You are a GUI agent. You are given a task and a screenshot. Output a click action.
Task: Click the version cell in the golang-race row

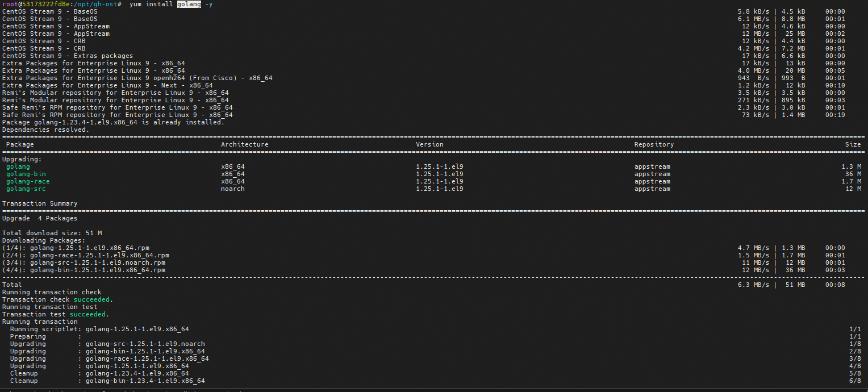coord(440,181)
